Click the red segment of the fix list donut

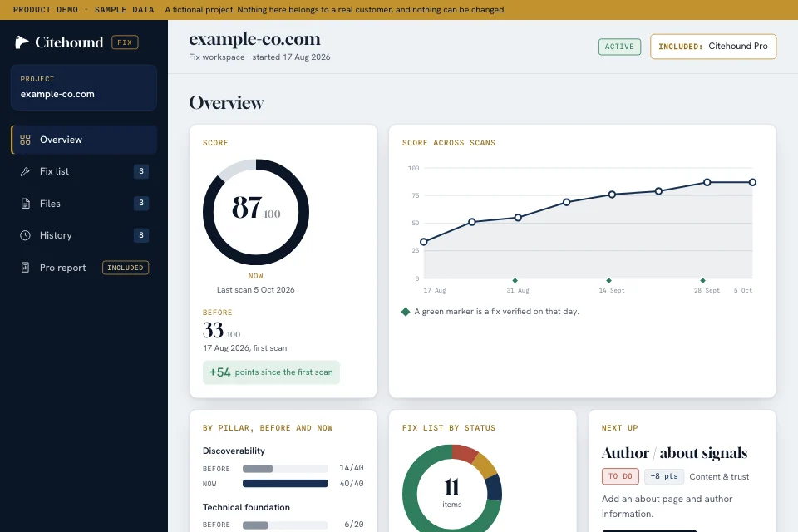click(464, 452)
